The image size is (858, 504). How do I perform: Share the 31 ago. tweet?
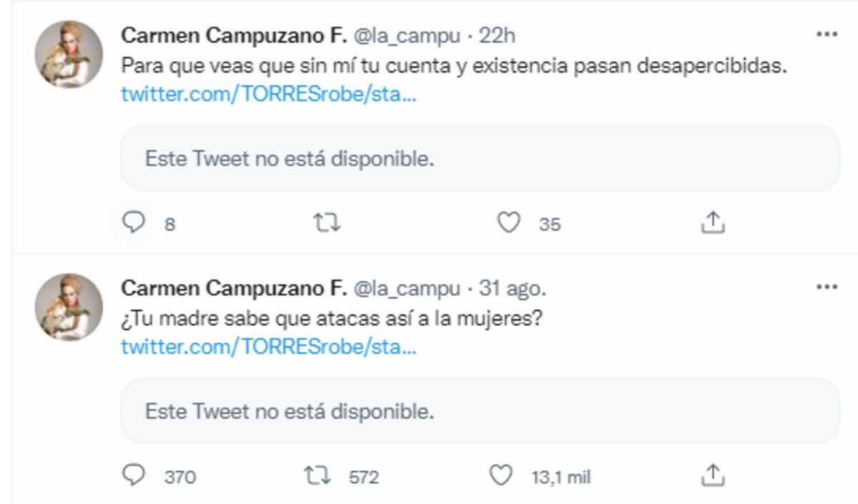click(x=712, y=475)
